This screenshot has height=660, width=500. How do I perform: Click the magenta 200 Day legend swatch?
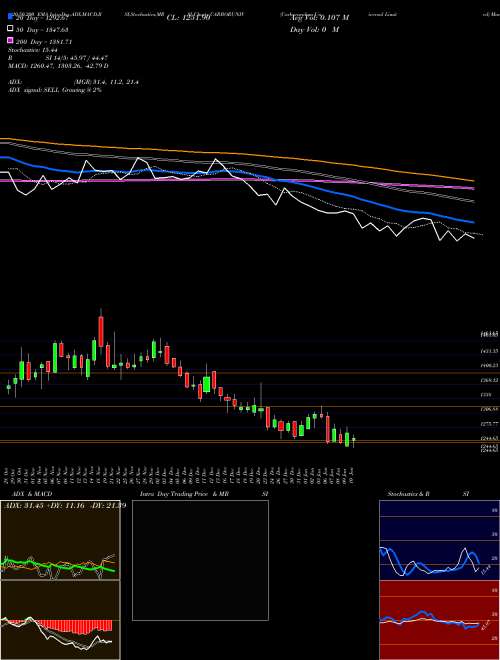11,41
